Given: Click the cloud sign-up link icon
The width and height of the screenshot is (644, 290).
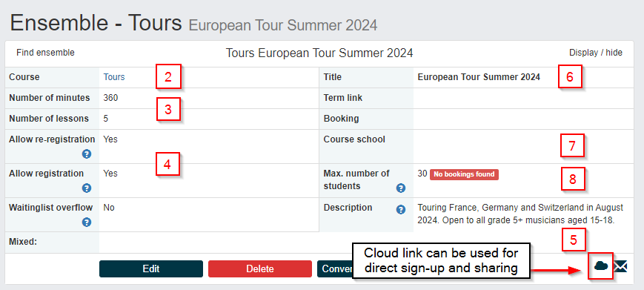Looking at the screenshot, I should pyautogui.click(x=601, y=266).
